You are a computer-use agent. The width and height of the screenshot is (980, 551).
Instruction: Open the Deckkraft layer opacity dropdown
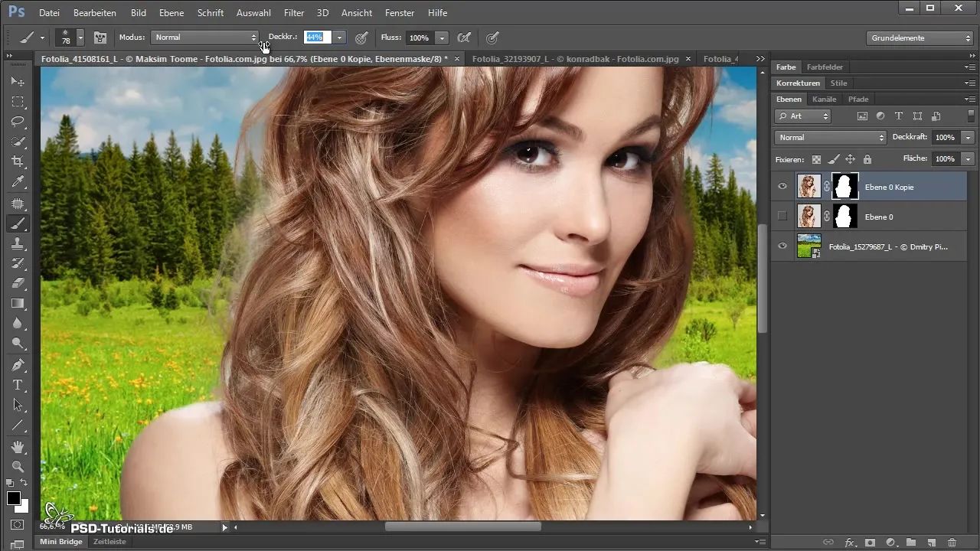coord(969,138)
